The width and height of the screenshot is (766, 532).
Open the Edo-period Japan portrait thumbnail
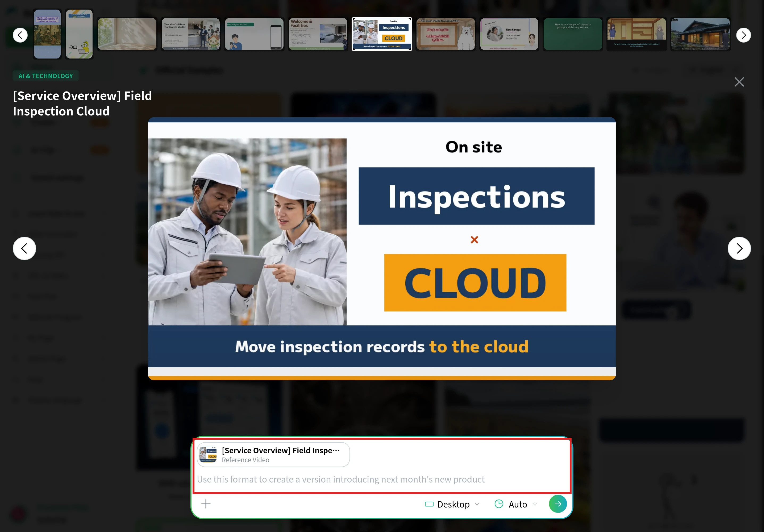coord(47,34)
